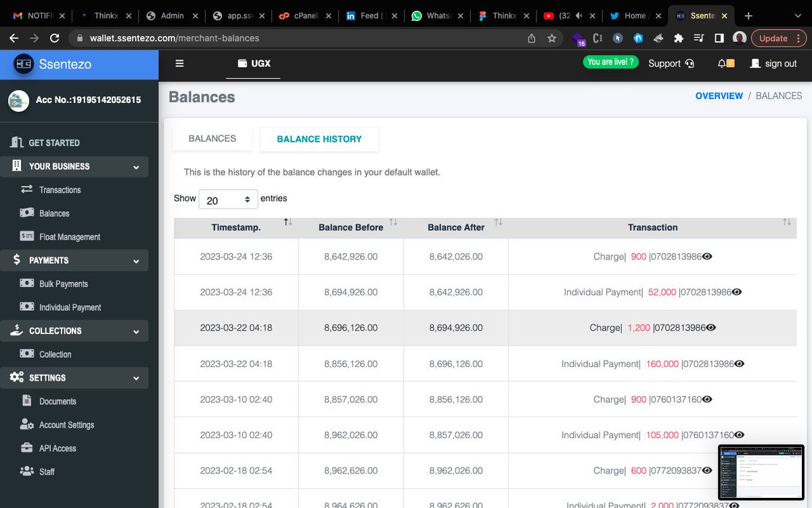Screen dimensions: 812x508
Task: View details of Individual Payment 52,000
Action: (737, 292)
